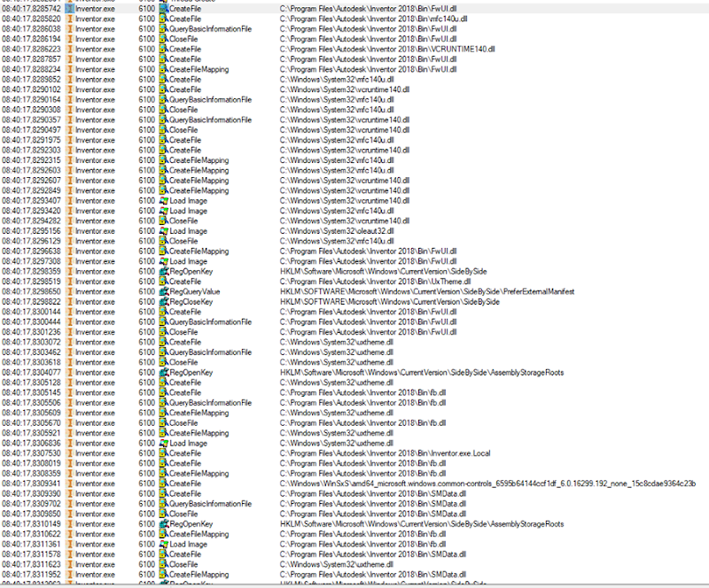Click the RegCloseKey operation text
Viewport: 709px width, 588px height.
pyautogui.click(x=191, y=301)
